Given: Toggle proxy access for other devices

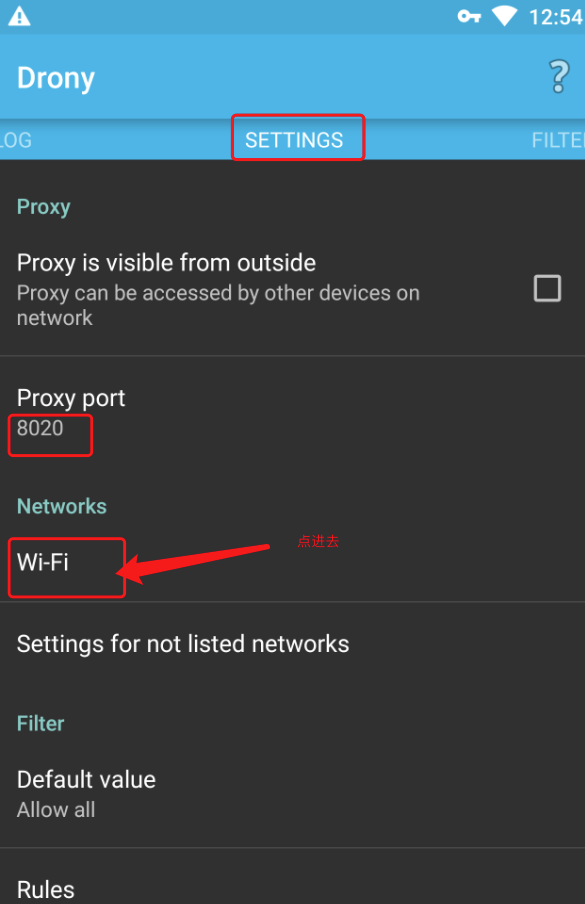Looking at the screenshot, I should pyautogui.click(x=547, y=288).
